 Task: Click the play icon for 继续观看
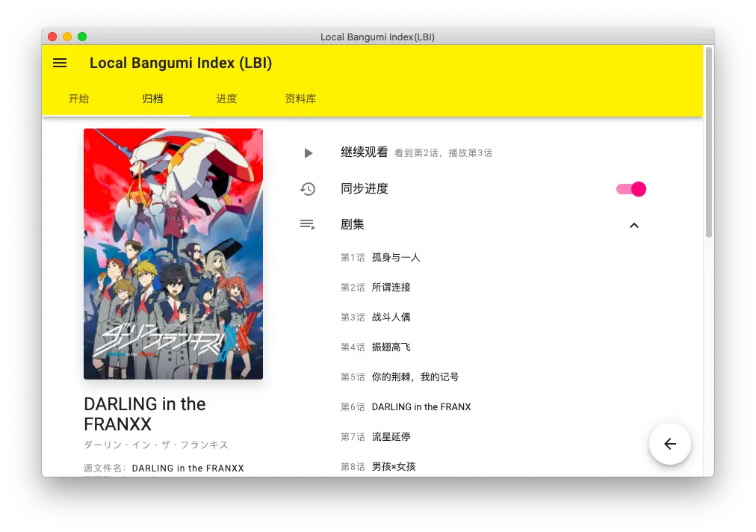[309, 153]
